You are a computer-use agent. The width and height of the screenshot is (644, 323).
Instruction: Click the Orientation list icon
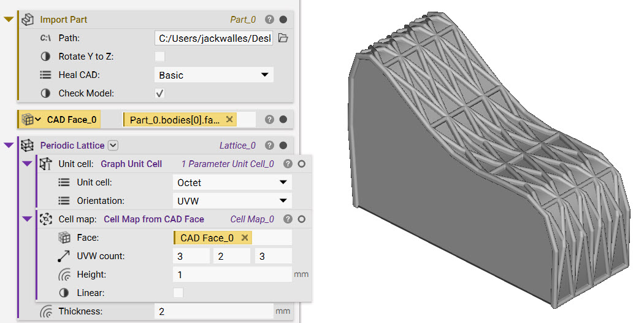pos(64,201)
